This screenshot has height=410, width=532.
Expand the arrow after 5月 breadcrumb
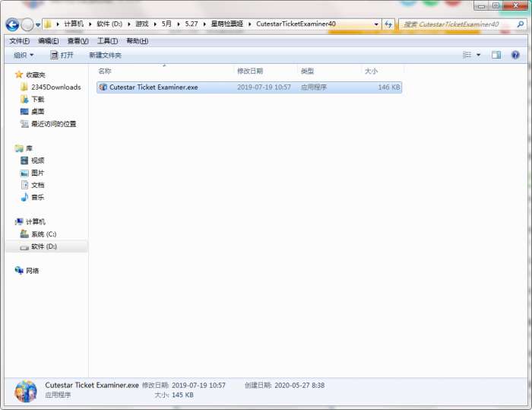[x=179, y=24]
